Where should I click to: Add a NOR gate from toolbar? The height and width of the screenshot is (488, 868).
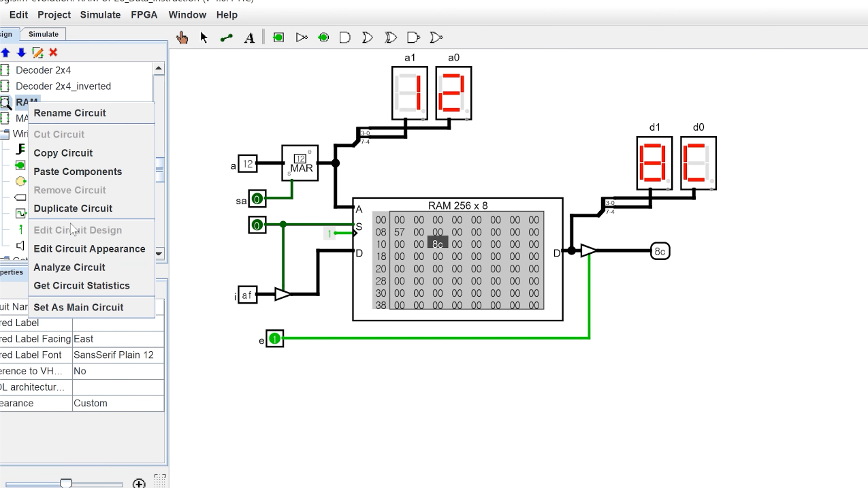coord(436,38)
